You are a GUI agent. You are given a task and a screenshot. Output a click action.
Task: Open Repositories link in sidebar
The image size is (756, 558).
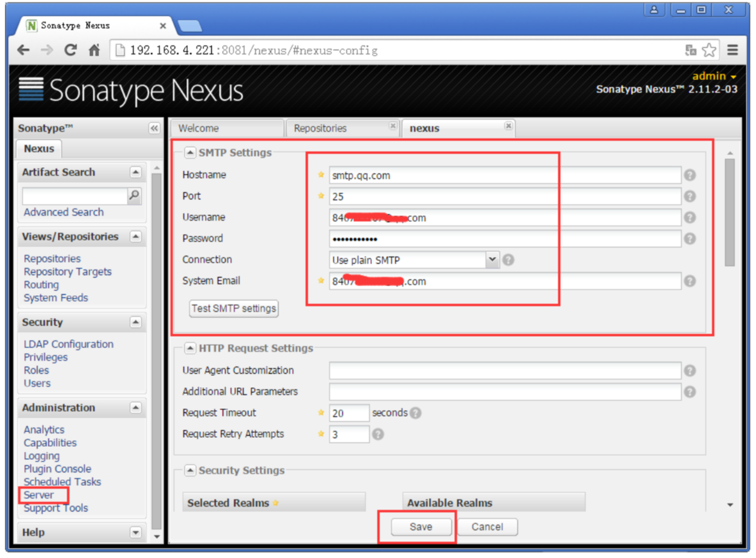[x=52, y=259]
